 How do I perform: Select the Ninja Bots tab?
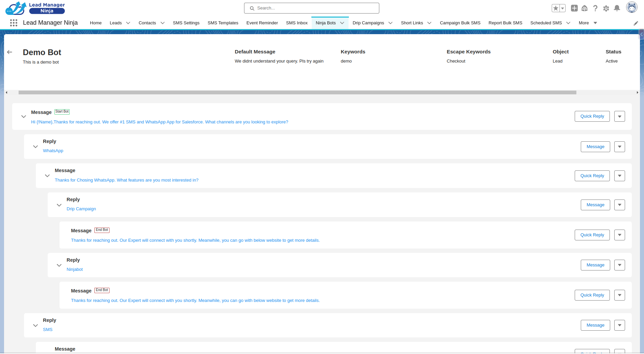pyautogui.click(x=326, y=23)
